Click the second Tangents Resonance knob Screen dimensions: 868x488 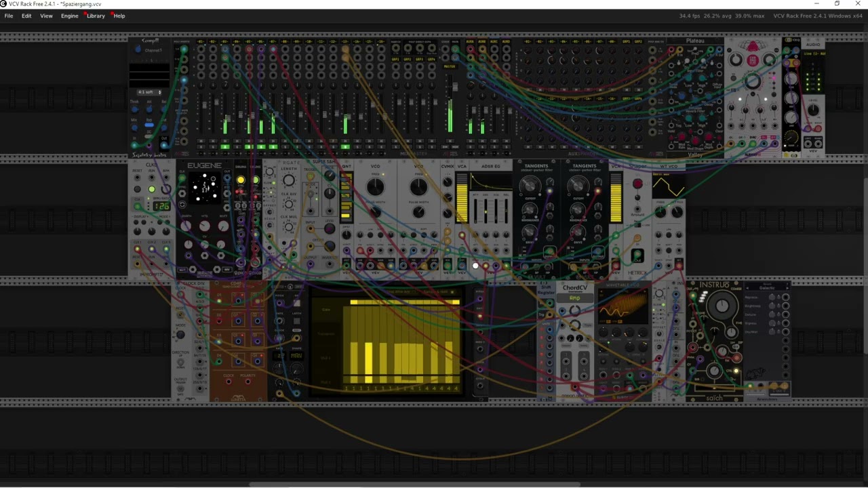click(578, 209)
